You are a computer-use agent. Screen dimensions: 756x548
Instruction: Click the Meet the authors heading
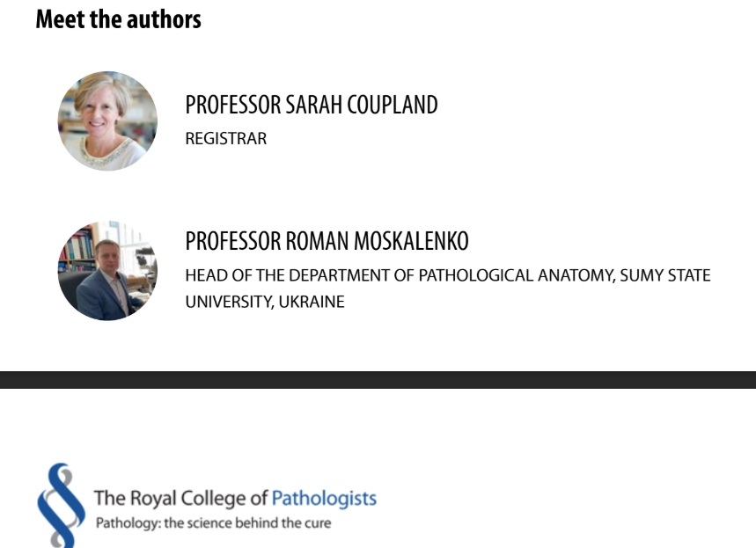pyautogui.click(x=118, y=19)
